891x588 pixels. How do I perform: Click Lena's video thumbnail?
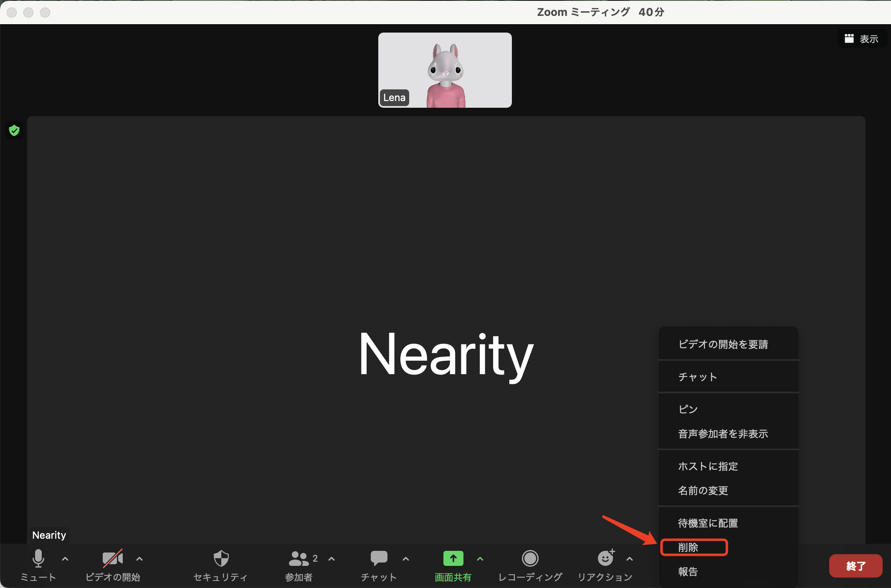click(x=445, y=70)
